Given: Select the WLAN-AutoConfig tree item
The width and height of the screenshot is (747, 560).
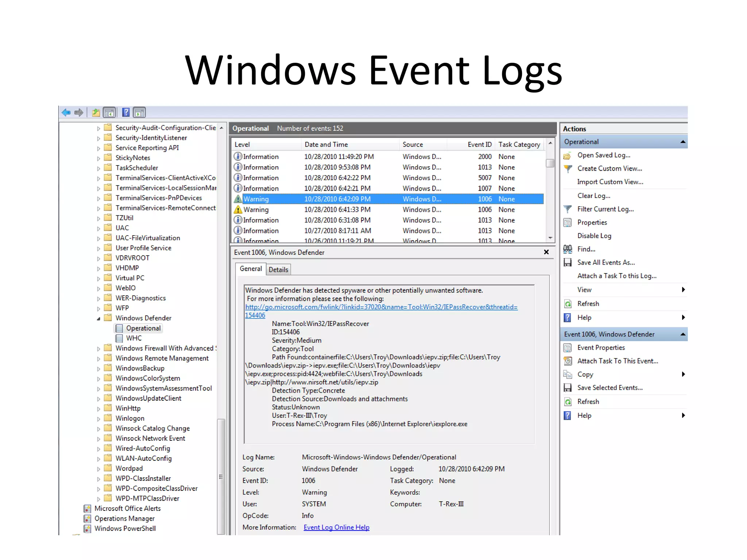Looking at the screenshot, I should [x=143, y=459].
